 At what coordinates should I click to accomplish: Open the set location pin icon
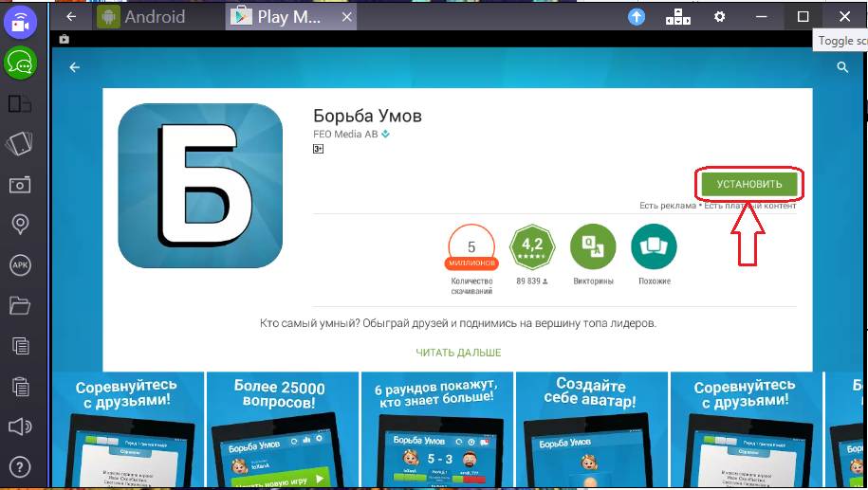click(20, 225)
